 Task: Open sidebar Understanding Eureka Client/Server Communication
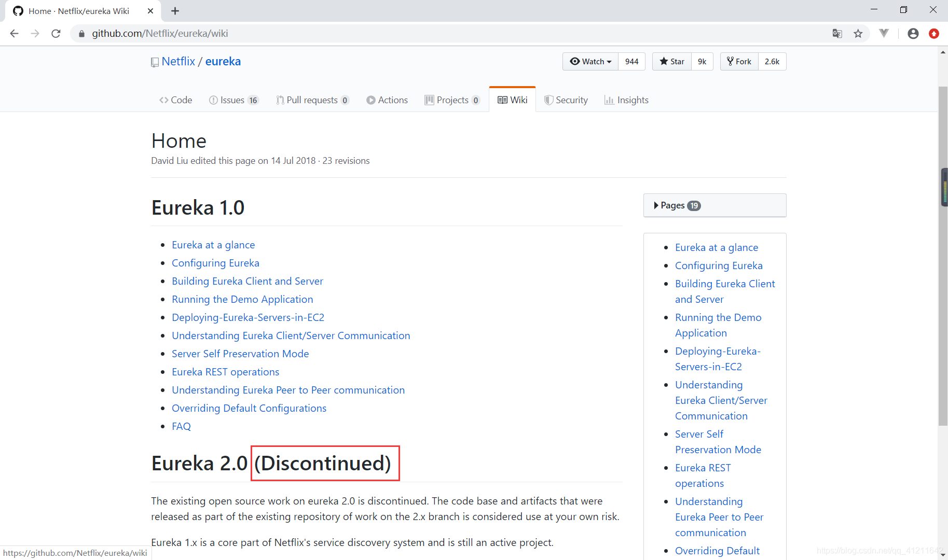(721, 400)
